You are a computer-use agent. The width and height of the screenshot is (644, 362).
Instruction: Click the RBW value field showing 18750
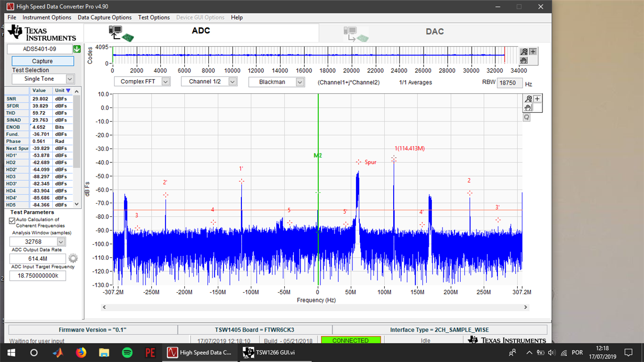(x=509, y=83)
